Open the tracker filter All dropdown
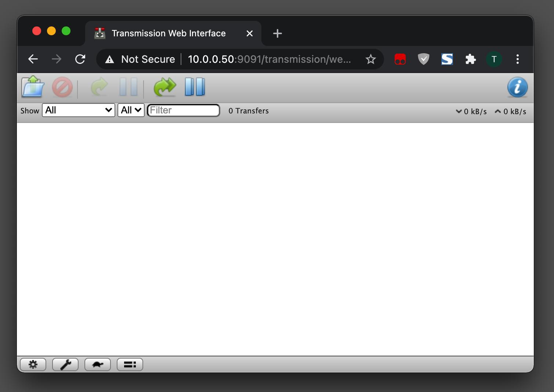The image size is (554, 392). (x=131, y=110)
